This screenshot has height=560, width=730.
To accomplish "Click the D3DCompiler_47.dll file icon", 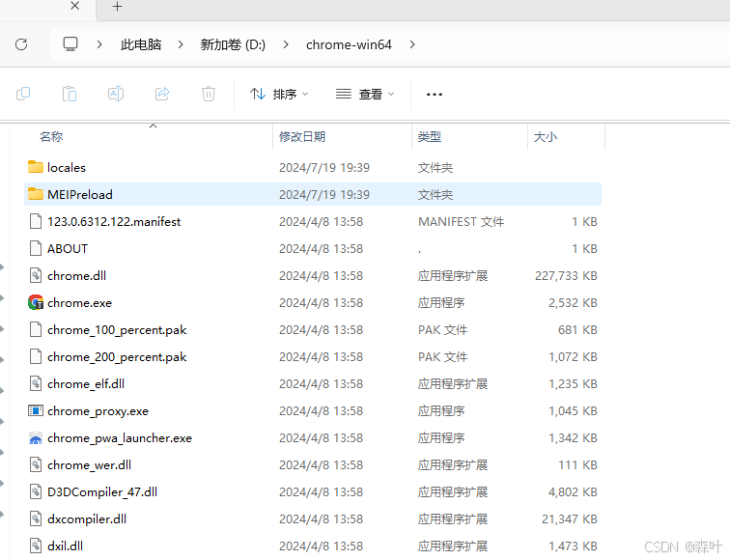I will (x=36, y=491).
